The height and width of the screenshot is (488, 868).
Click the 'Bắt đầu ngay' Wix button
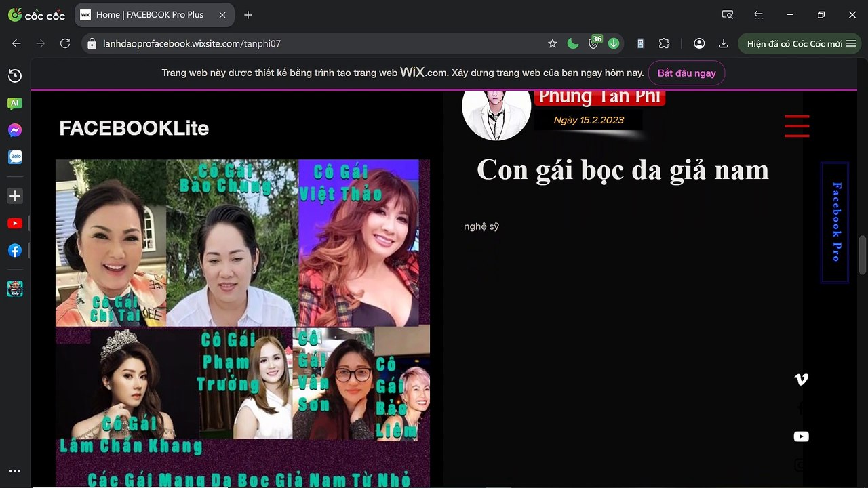[x=686, y=73]
